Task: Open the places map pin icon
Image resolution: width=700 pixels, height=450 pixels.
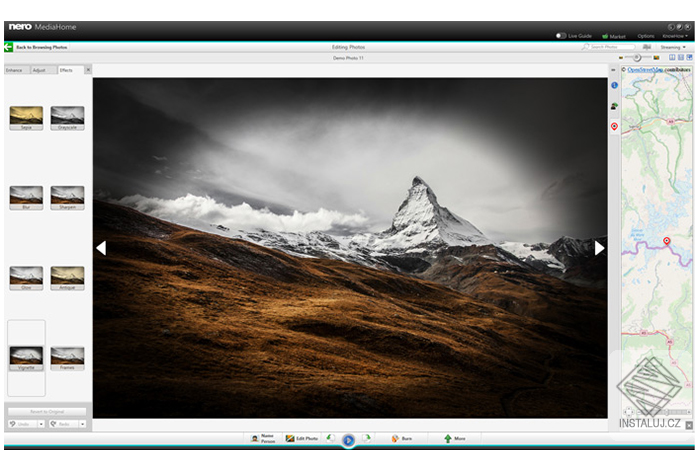Action: [614, 127]
